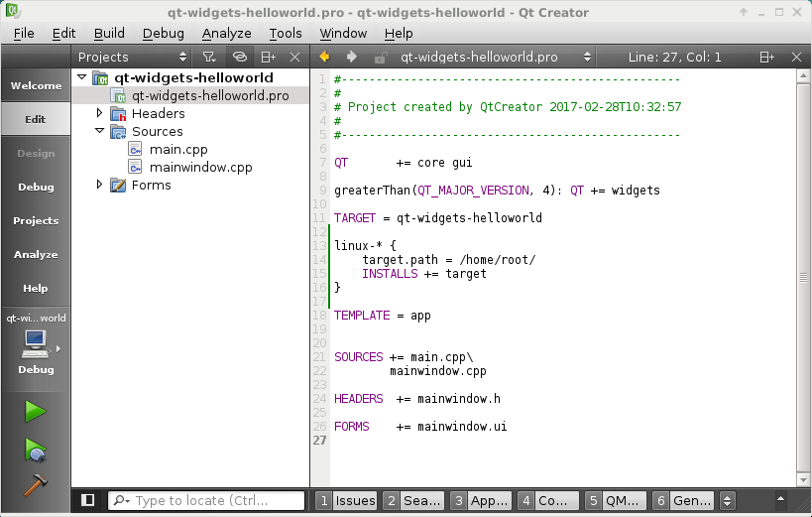
Task: Expand the Forms folder
Action: pyautogui.click(x=99, y=185)
